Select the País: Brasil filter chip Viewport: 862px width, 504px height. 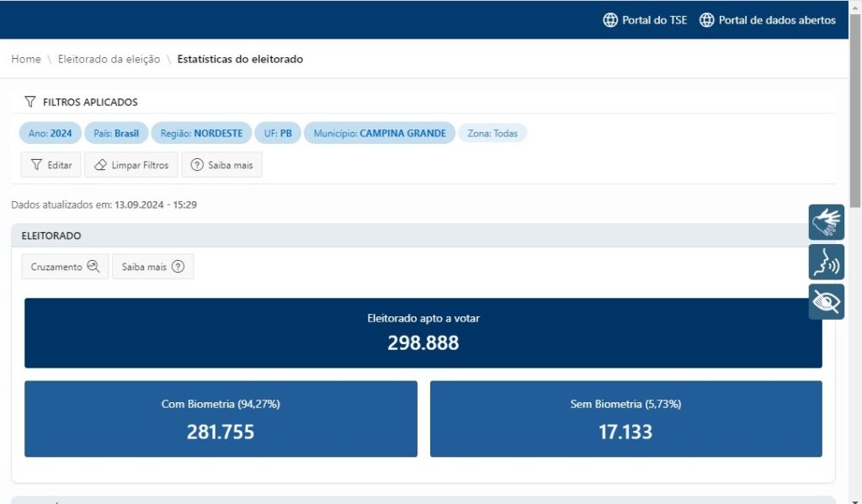coord(116,133)
